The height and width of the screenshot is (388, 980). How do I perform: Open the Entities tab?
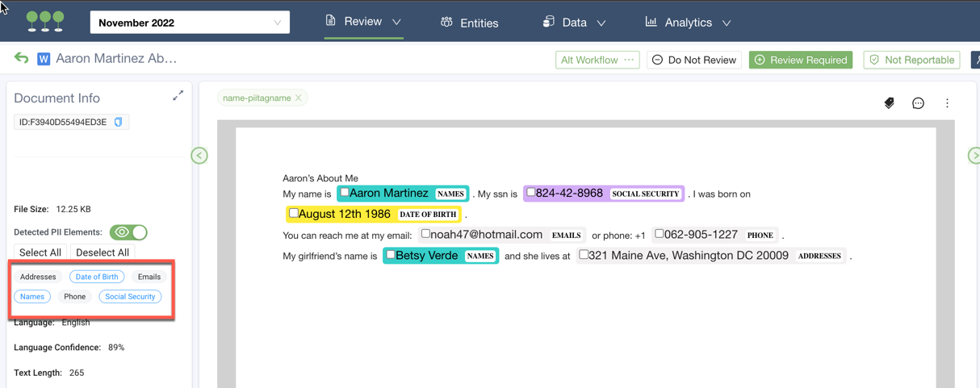click(x=470, y=23)
